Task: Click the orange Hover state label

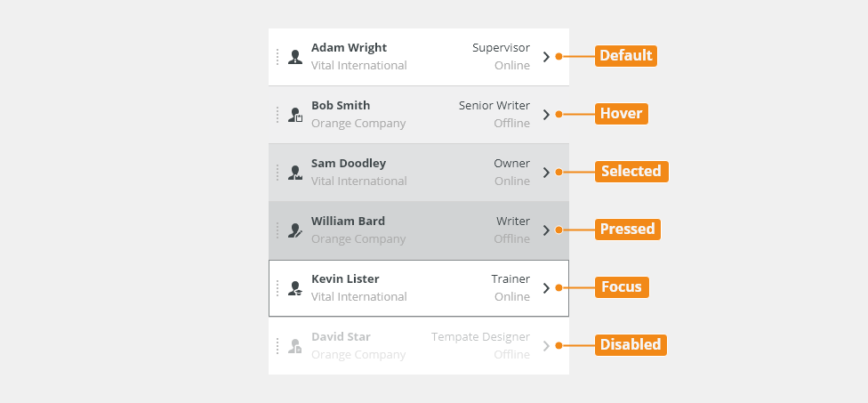Action: (621, 114)
